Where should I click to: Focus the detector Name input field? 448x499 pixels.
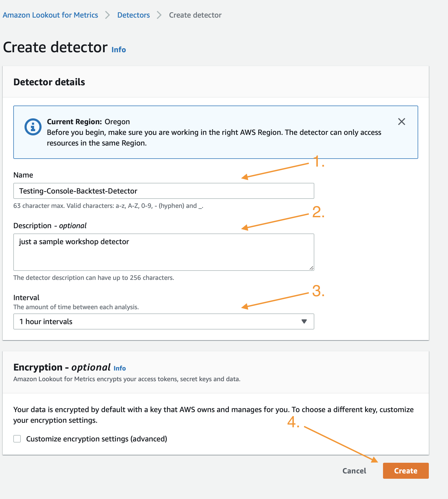pos(164,191)
